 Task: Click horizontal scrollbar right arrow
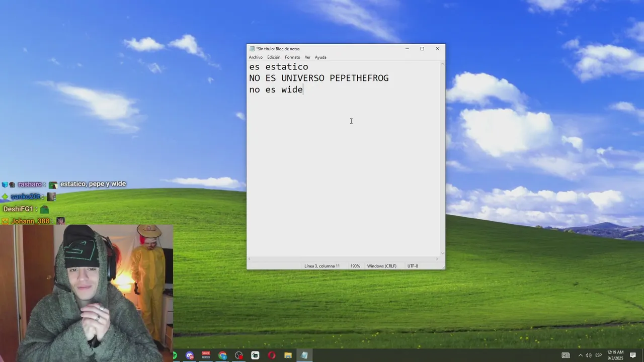coord(437,259)
